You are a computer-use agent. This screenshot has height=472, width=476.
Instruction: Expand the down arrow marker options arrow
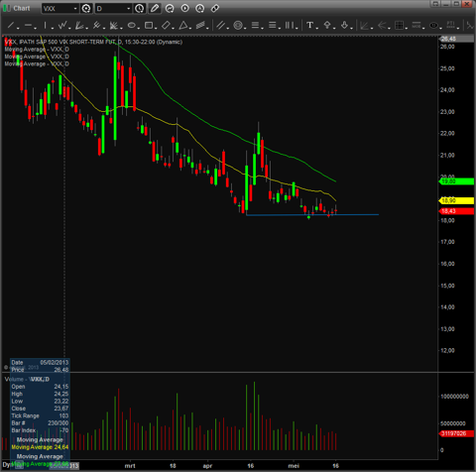tap(351, 28)
